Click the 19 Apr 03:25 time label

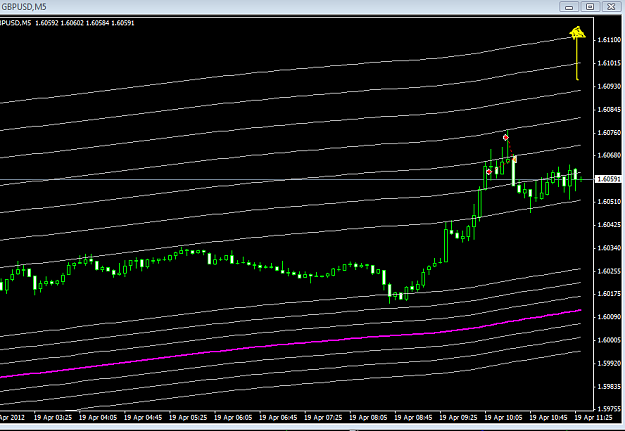pyautogui.click(x=53, y=417)
